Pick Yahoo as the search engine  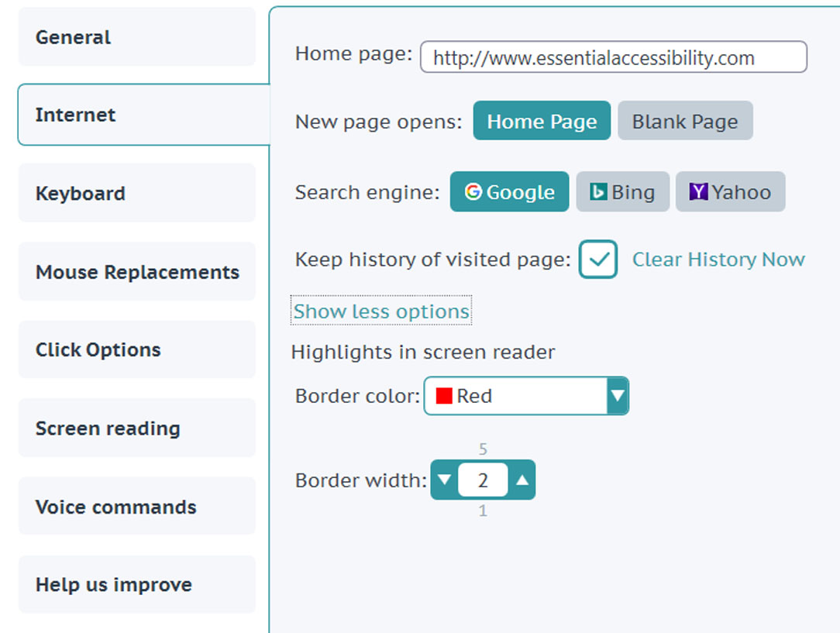tap(730, 191)
